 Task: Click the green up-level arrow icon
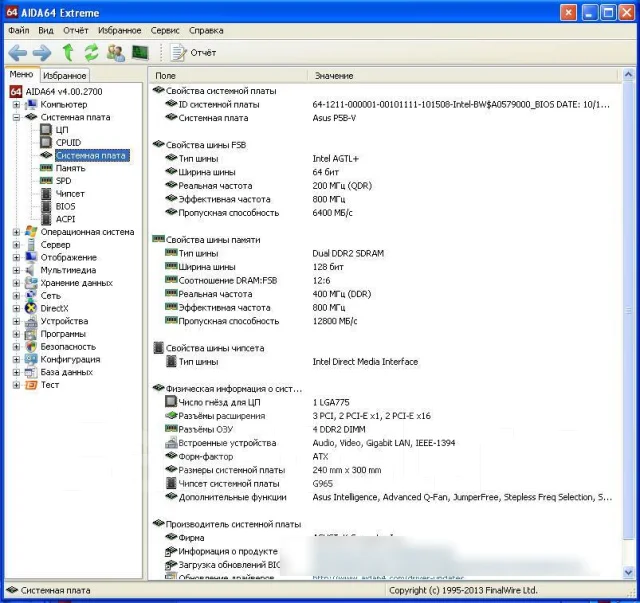tap(68, 52)
